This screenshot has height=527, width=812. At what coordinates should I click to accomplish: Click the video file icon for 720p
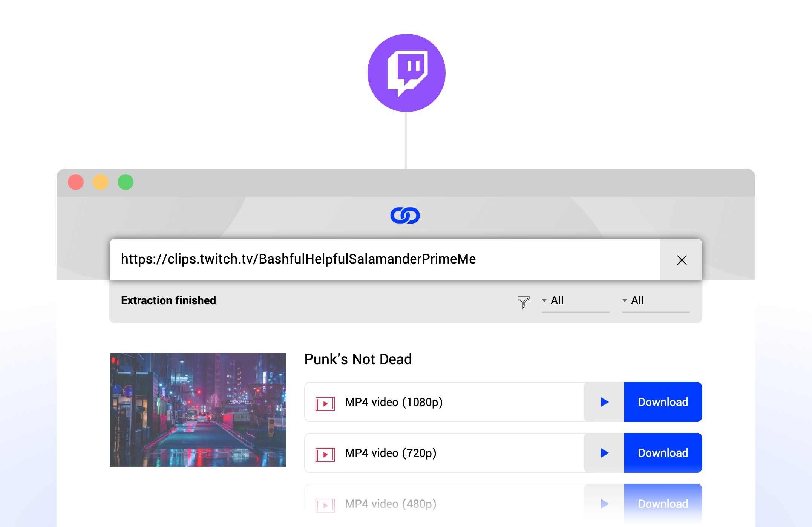click(325, 455)
